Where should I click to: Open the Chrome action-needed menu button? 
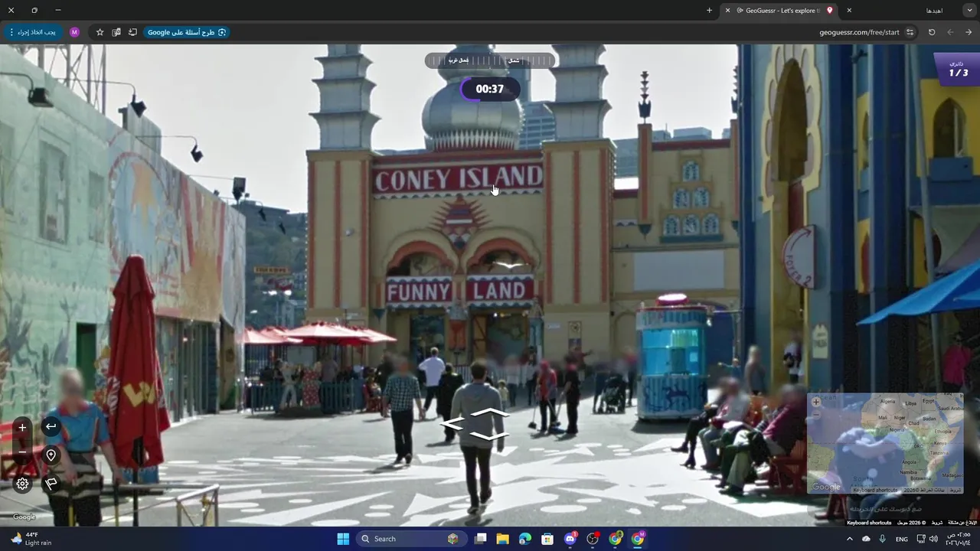pyautogui.click(x=32, y=32)
